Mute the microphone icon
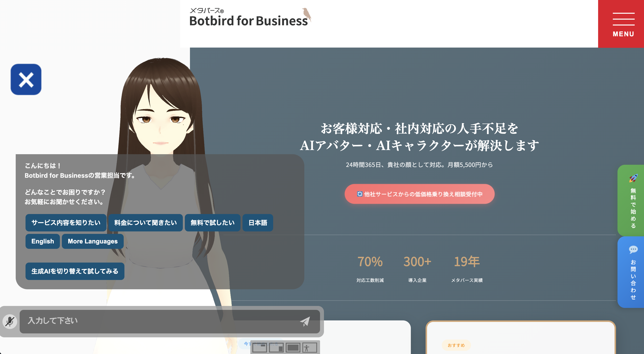The height and width of the screenshot is (354, 644). click(10, 322)
